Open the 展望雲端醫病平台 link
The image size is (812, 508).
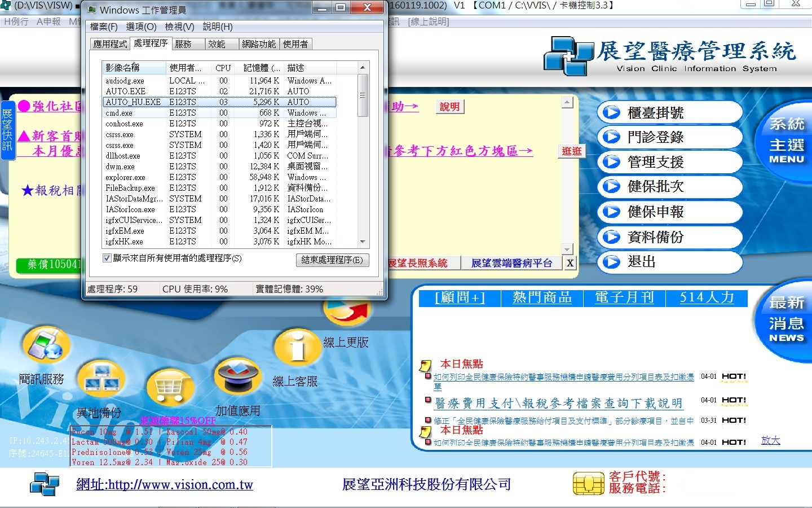click(511, 263)
